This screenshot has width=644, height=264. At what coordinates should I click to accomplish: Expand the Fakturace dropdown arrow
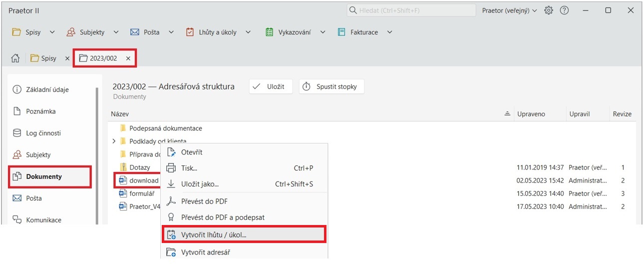[x=390, y=32]
